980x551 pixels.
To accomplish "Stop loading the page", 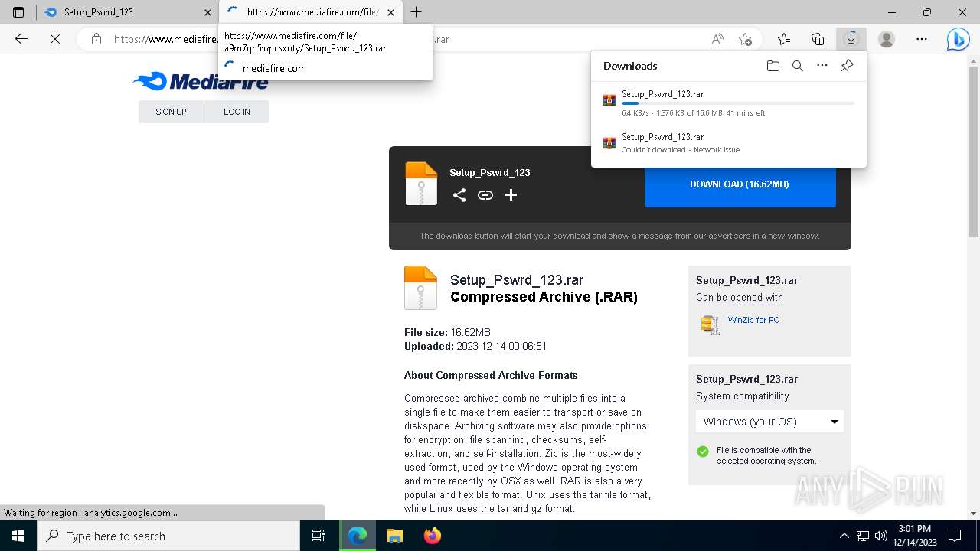I will click(x=55, y=39).
